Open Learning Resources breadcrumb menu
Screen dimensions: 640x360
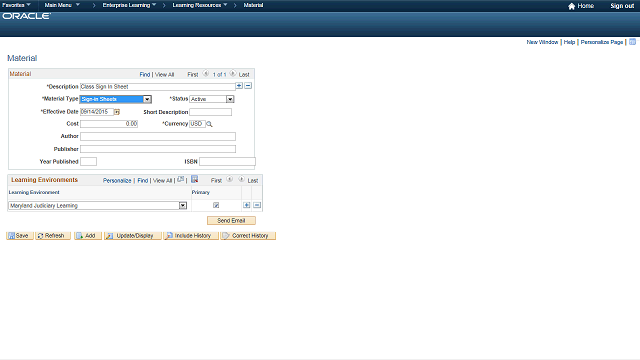tap(200, 5)
